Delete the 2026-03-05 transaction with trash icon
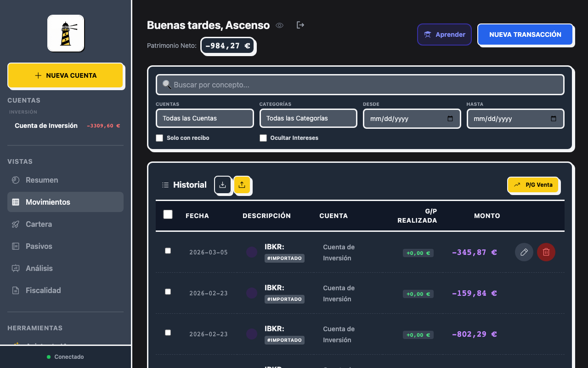This screenshot has height=368, width=588. coord(546,252)
